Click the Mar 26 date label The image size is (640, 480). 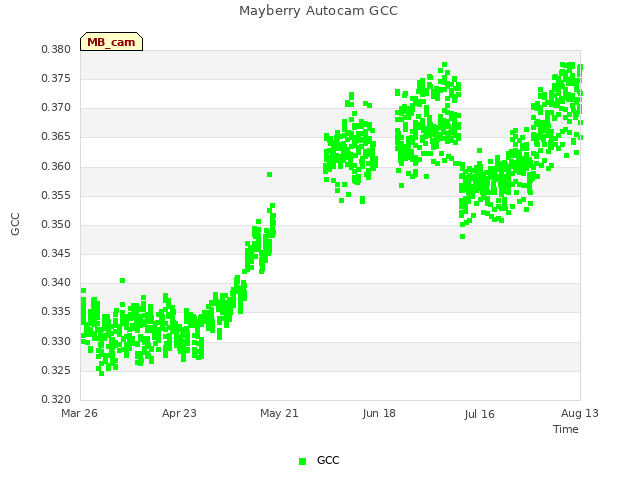coord(80,413)
